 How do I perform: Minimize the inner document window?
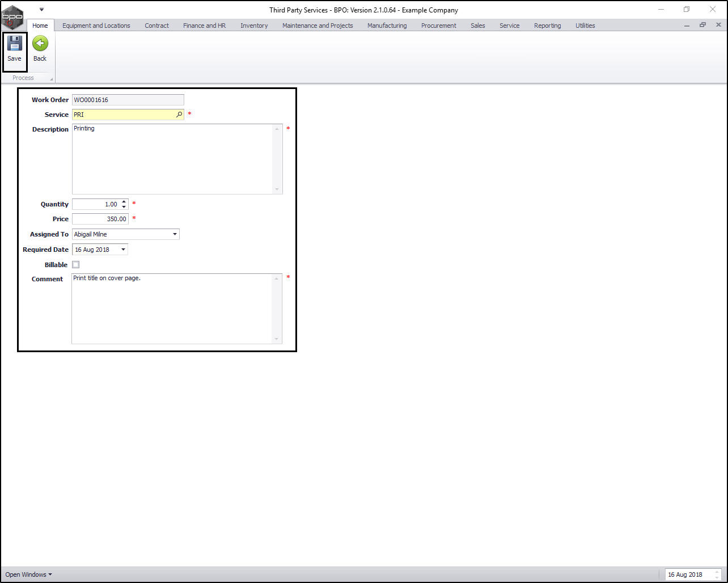pyautogui.click(x=687, y=26)
